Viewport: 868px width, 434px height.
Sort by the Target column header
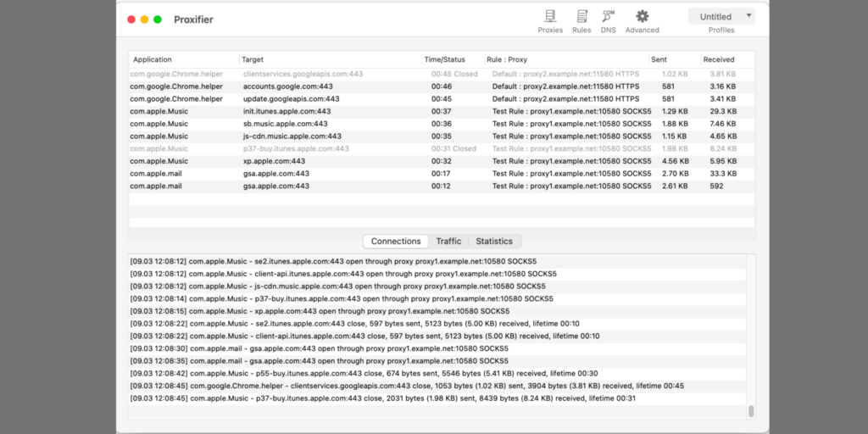pos(331,59)
